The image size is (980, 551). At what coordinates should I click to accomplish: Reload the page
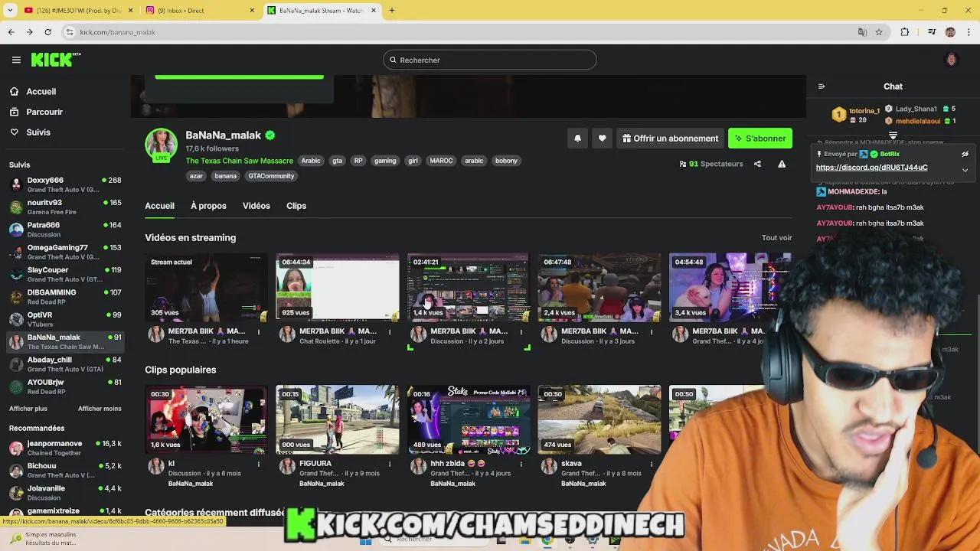pyautogui.click(x=47, y=32)
